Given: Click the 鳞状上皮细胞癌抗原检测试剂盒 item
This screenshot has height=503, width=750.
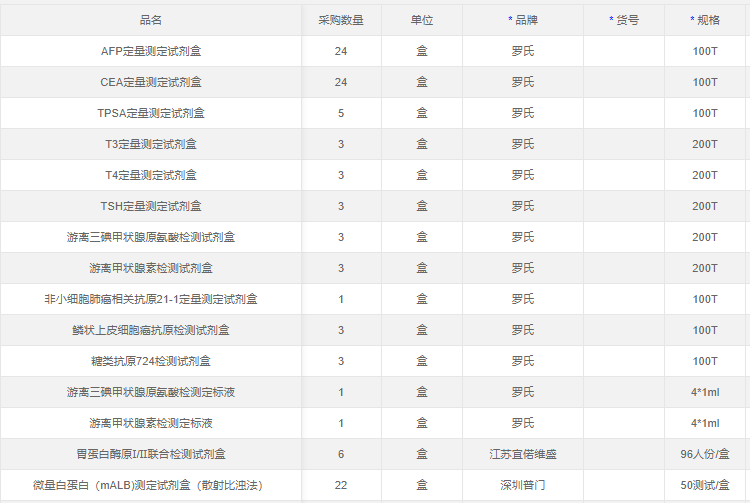Looking at the screenshot, I should 150,330.
